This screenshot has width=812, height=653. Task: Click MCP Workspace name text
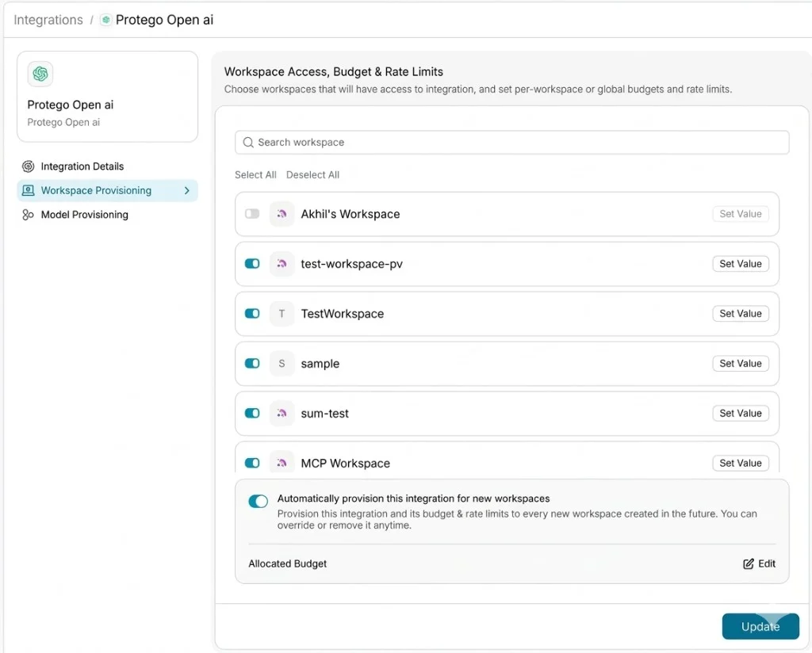(346, 463)
